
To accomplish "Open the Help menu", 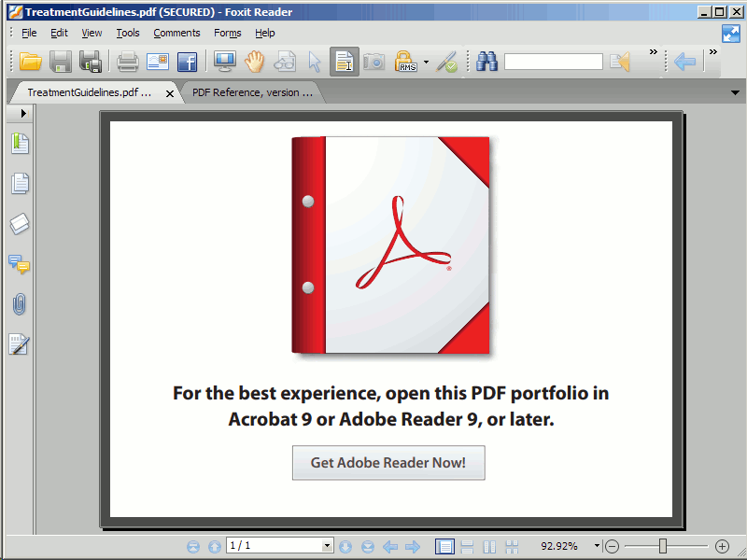I will pos(265,33).
